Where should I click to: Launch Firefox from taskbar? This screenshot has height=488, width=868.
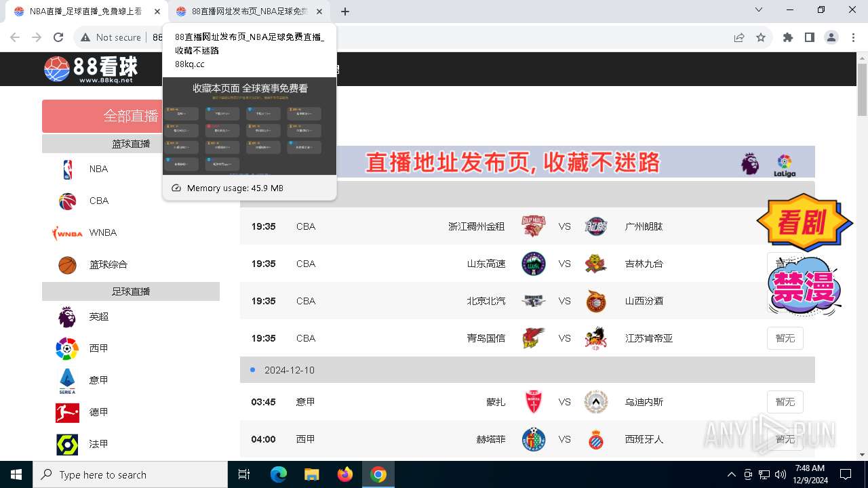[x=345, y=474]
